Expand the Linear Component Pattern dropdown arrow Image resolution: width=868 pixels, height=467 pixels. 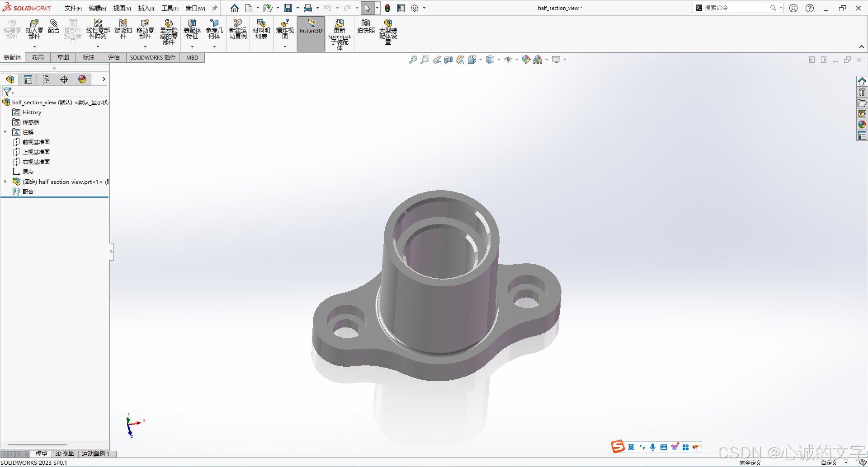pyautogui.click(x=98, y=47)
